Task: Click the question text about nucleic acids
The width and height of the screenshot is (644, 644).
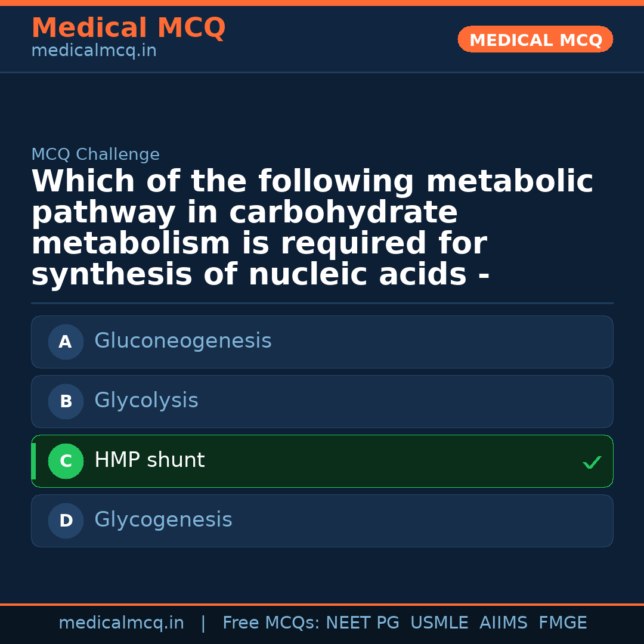Action: pos(312,228)
